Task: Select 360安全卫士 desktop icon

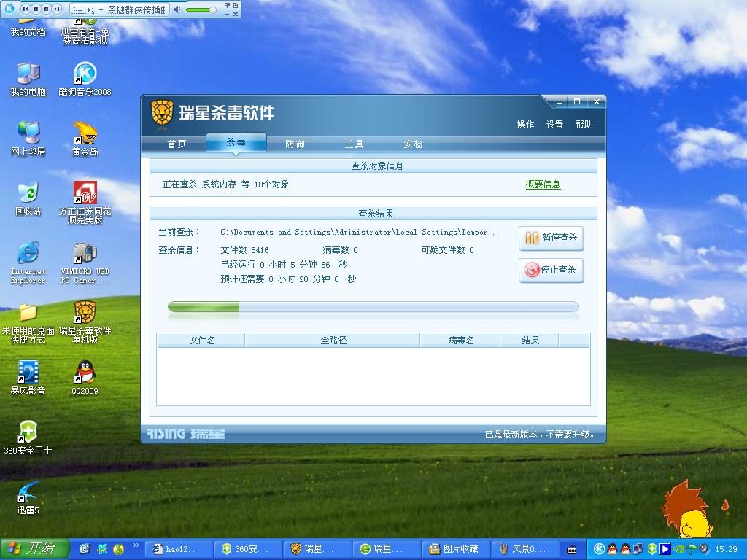Action: point(28,437)
